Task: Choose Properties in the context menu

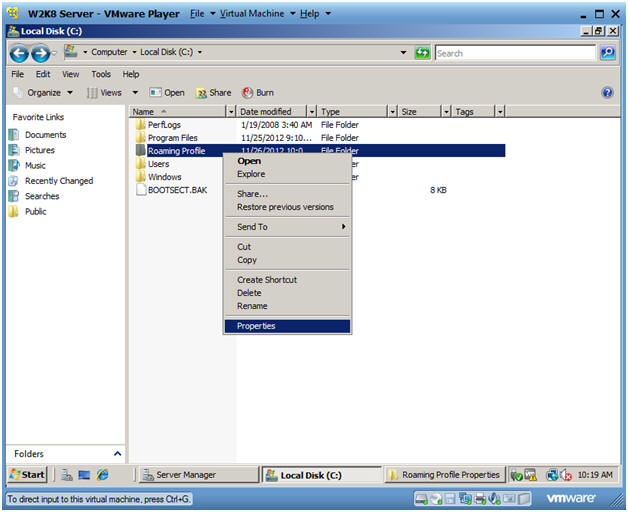Action: pyautogui.click(x=288, y=326)
